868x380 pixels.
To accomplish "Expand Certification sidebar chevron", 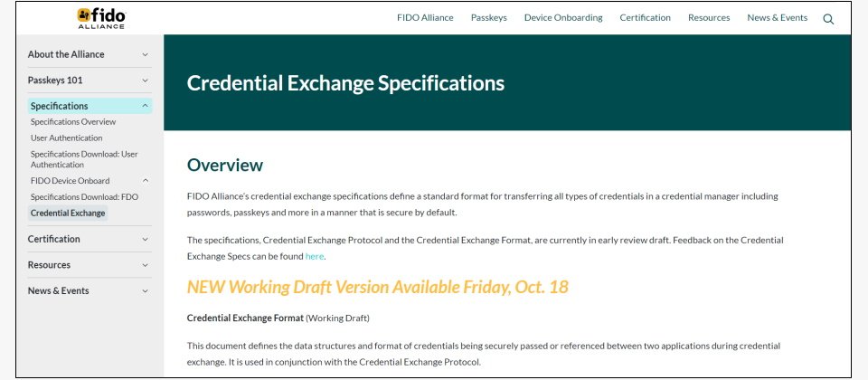I will (x=145, y=239).
